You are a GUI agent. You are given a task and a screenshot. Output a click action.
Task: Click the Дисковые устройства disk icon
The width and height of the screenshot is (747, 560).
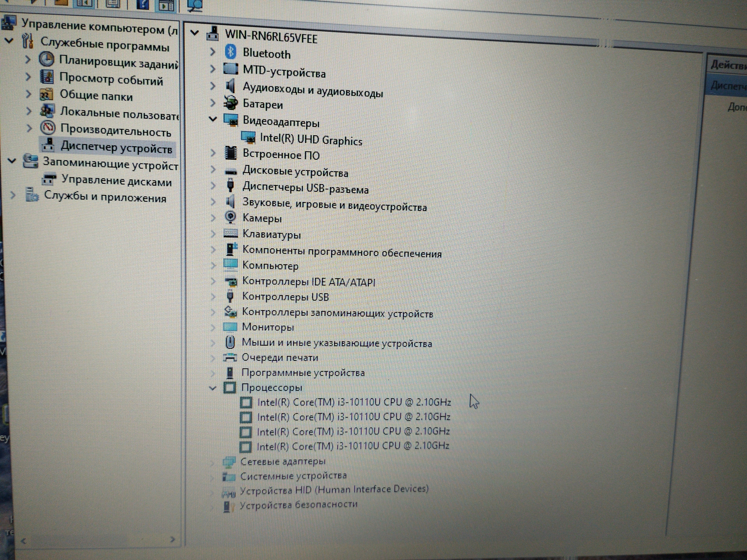point(231,171)
